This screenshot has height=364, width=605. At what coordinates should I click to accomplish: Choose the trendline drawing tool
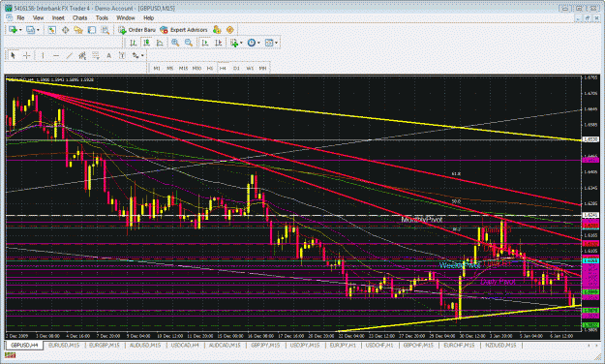69,55
